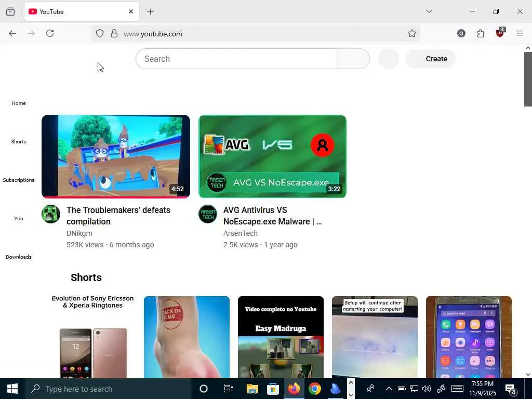
Task: Click the search submit button beside Search
Action: click(353, 59)
